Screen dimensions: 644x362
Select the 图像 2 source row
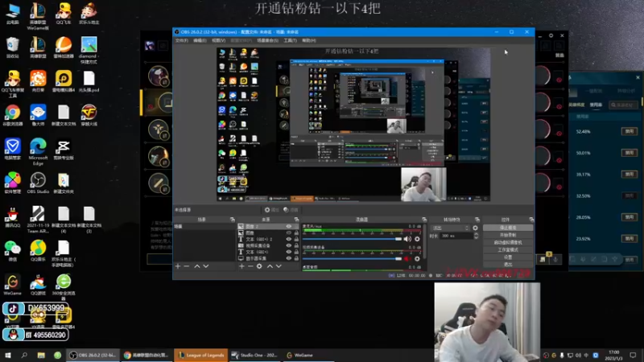pyautogui.click(x=268, y=227)
